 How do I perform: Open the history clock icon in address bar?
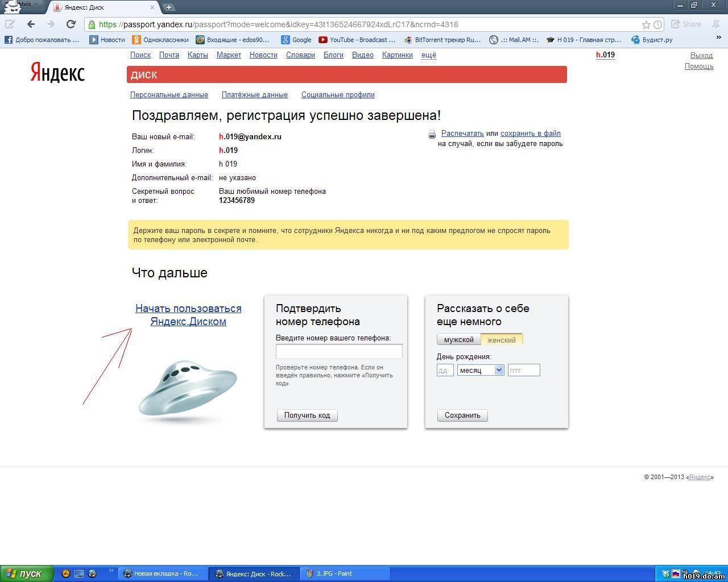coord(657,24)
